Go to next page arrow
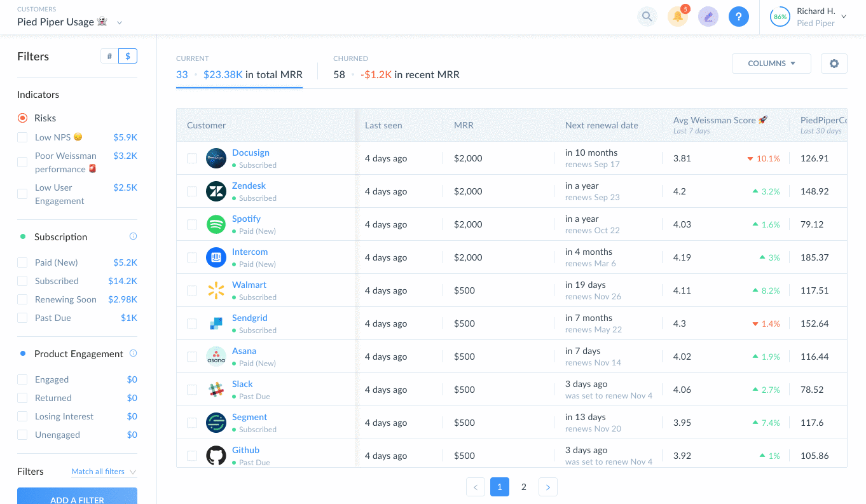 tap(548, 487)
